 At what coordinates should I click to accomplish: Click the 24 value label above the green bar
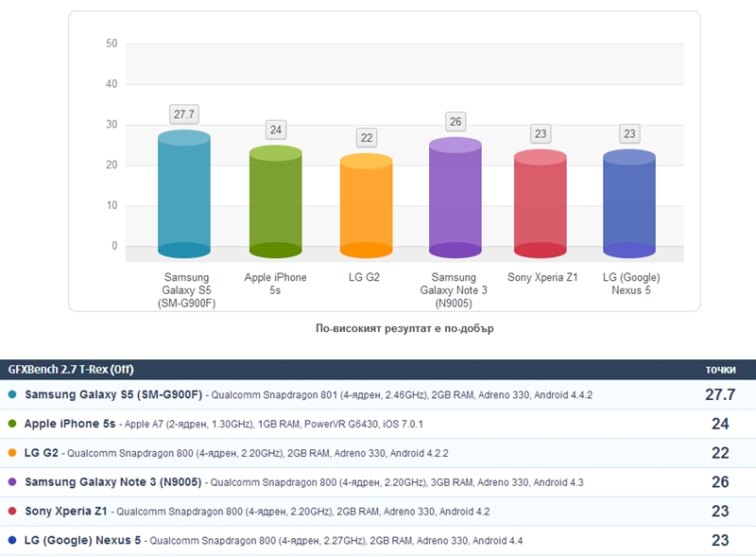276,130
